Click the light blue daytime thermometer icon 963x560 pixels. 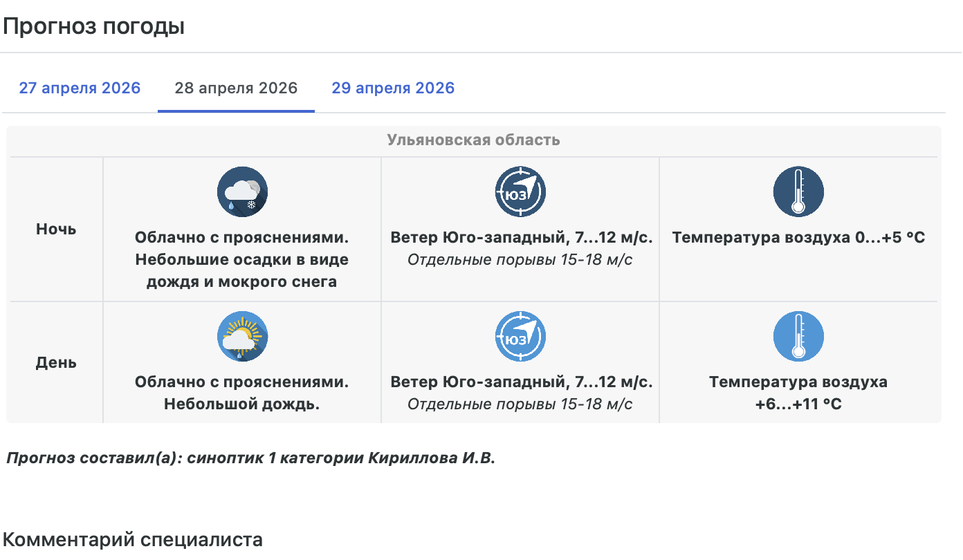(798, 337)
